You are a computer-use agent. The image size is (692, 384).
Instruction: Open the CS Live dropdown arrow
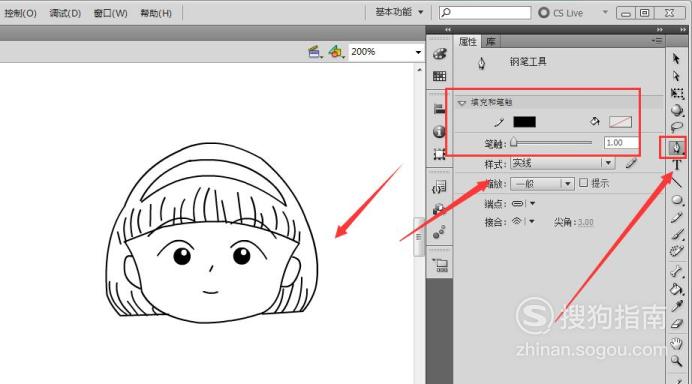pos(605,12)
